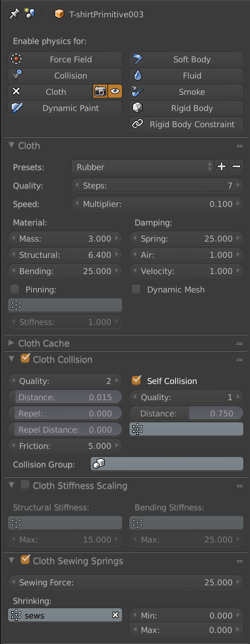Enable Cloth physics on the object
250x644 pixels.
(x=55, y=91)
